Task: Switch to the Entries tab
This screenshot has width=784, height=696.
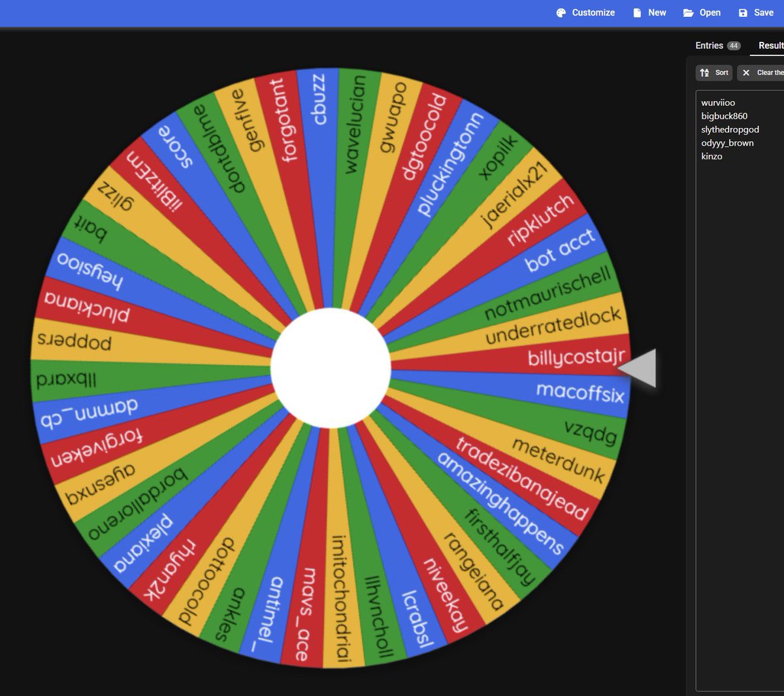Action: point(717,46)
